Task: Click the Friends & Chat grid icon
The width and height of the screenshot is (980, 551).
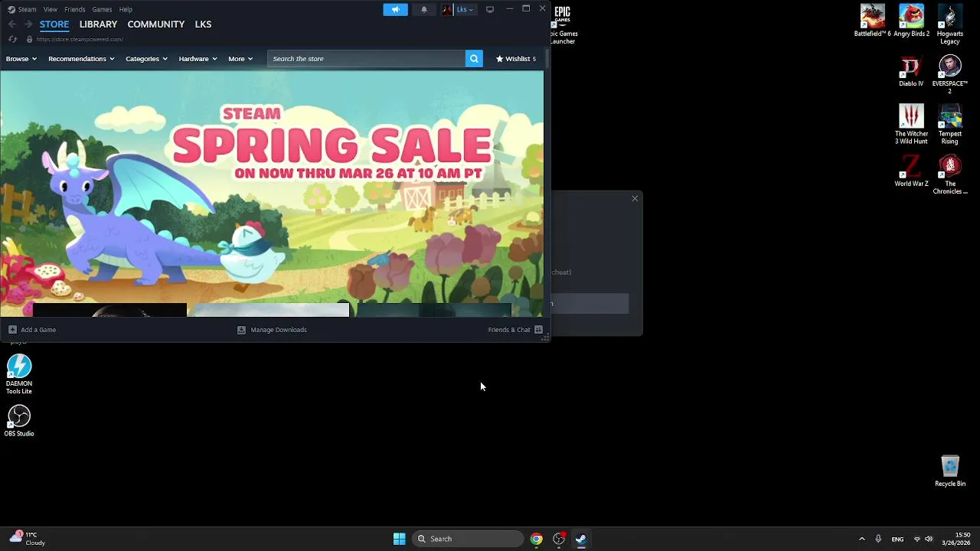Action: pos(538,330)
